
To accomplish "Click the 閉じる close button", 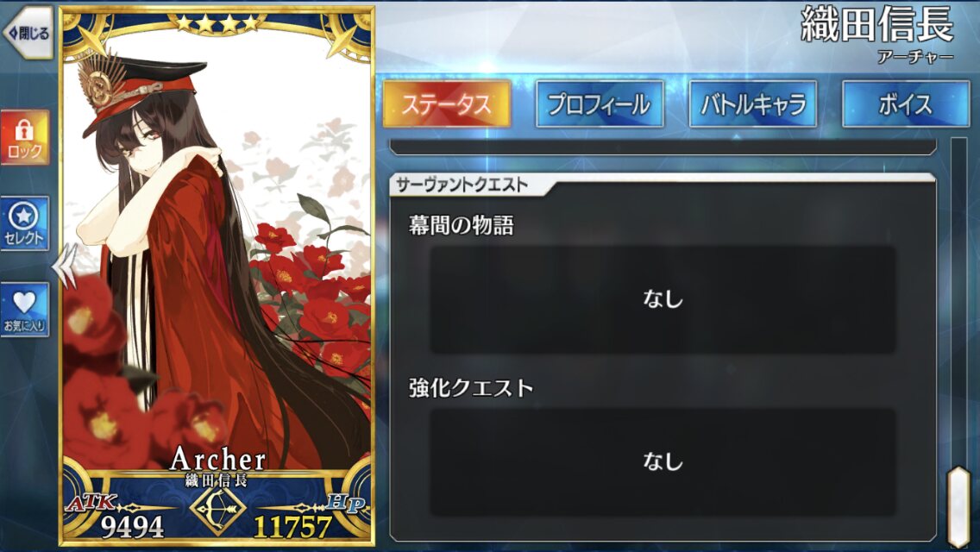I will pyautogui.click(x=28, y=32).
